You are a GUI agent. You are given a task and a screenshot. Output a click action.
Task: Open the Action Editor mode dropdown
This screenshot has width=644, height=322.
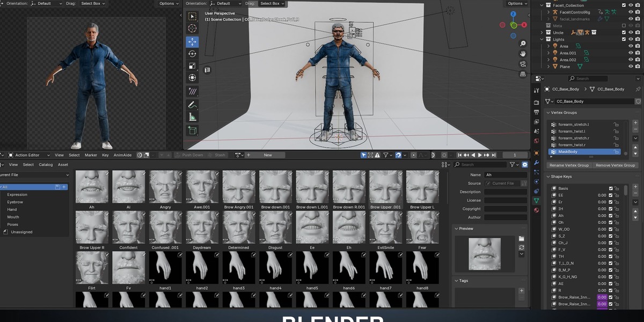(30, 155)
